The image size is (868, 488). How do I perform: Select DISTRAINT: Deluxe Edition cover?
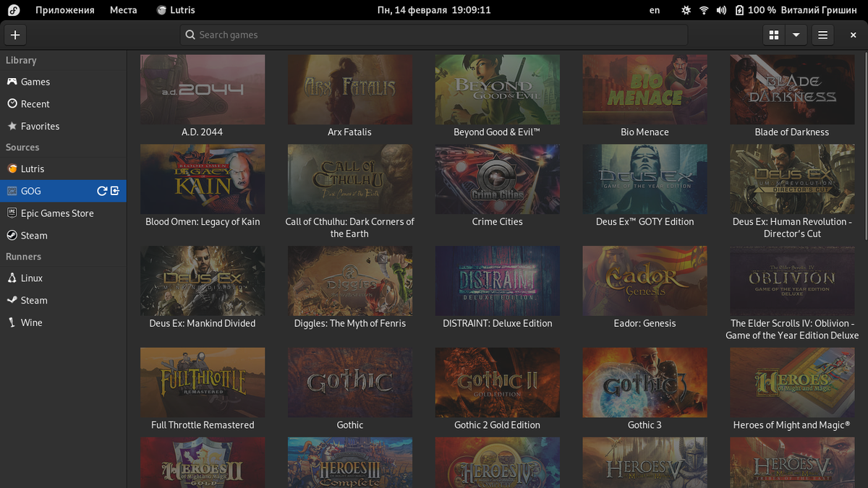pos(498,281)
